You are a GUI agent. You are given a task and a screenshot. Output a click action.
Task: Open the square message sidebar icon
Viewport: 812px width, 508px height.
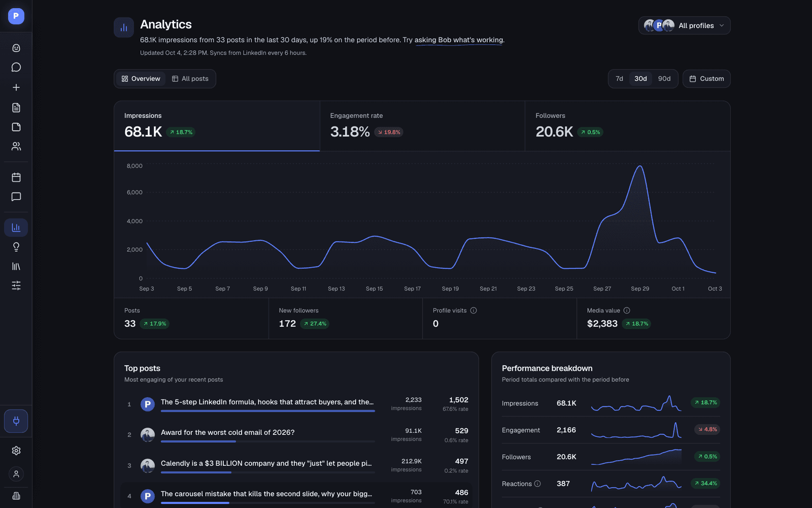pyautogui.click(x=16, y=197)
